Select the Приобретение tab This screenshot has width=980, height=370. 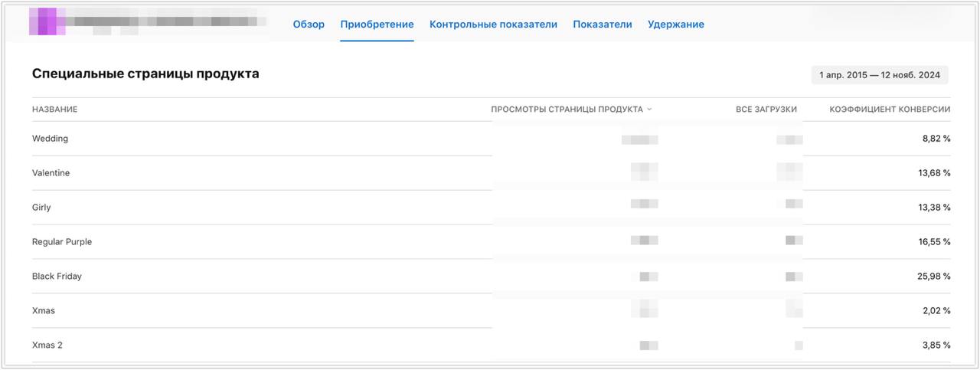[377, 25]
